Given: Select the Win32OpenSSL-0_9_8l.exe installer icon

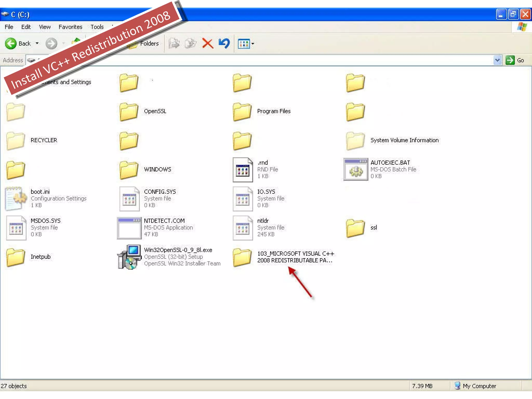Looking at the screenshot, I should click(x=129, y=257).
